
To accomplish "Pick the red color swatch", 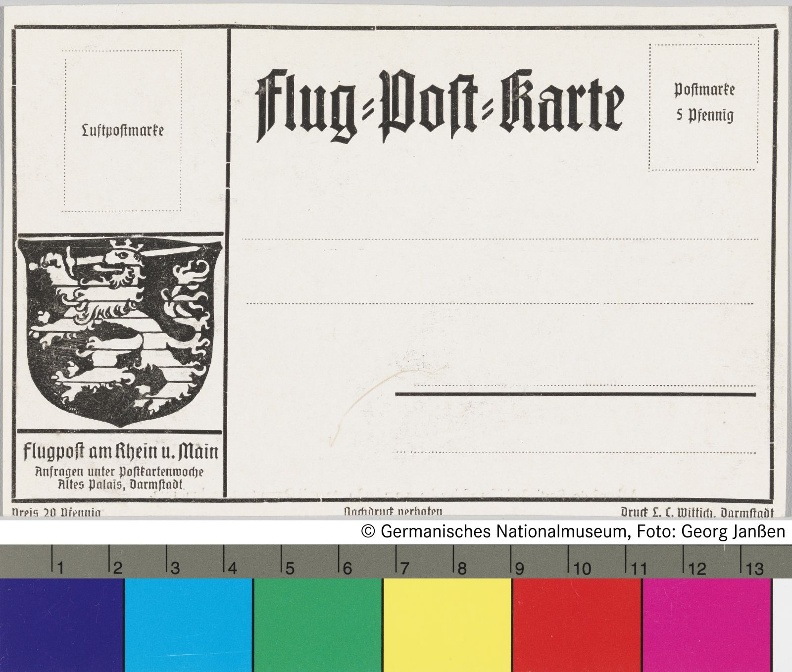I will (x=577, y=624).
